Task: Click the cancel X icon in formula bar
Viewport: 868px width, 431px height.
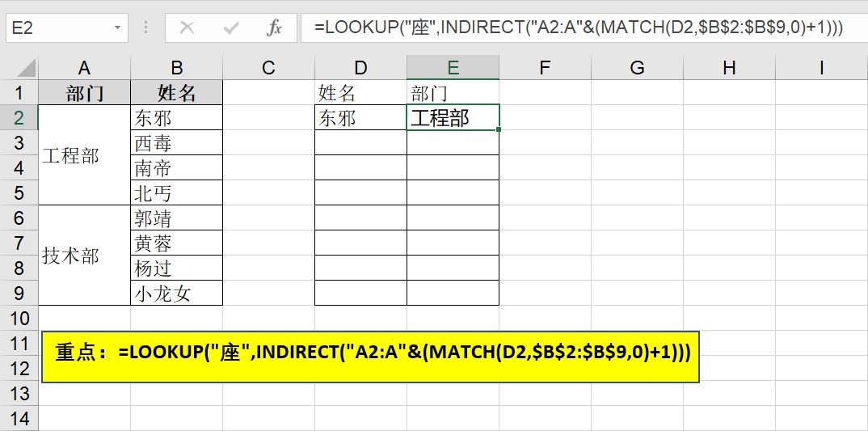Action: tap(188, 27)
